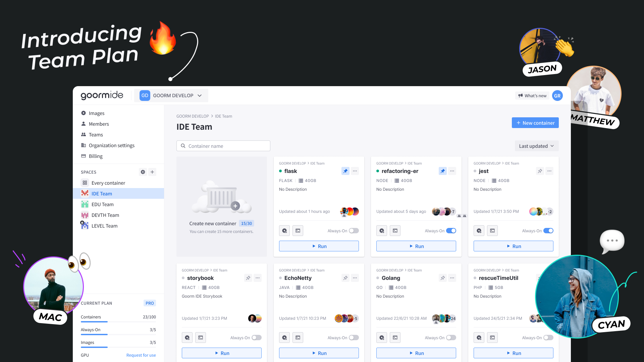This screenshot has height=362, width=644.
Task: Enable Always-On for flask
Action: tap(354, 231)
